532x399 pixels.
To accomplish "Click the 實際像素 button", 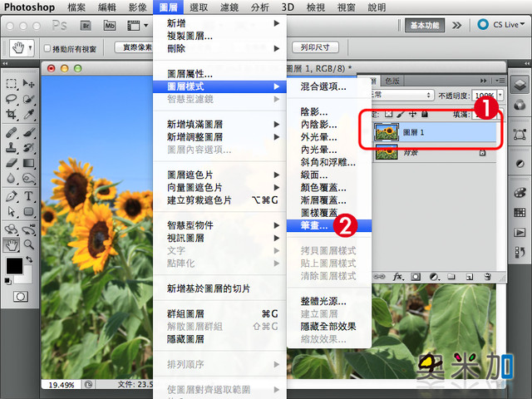I will pyautogui.click(x=135, y=47).
